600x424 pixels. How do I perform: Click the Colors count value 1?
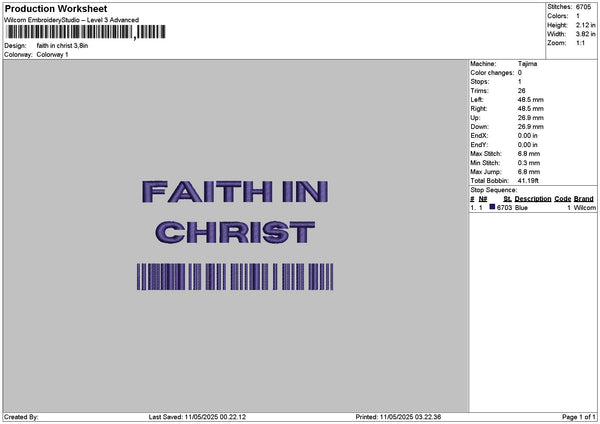coord(578,16)
